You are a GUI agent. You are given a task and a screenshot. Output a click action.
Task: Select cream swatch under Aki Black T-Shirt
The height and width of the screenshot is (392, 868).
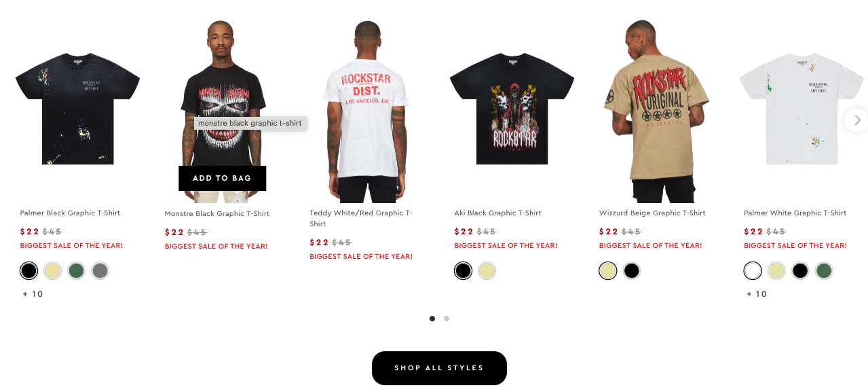[x=487, y=271]
